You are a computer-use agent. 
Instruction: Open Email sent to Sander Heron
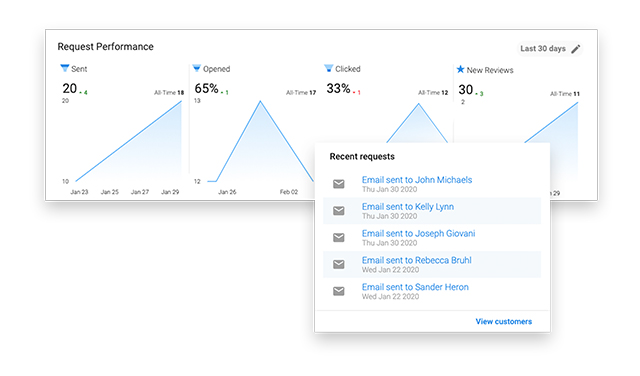click(x=415, y=287)
